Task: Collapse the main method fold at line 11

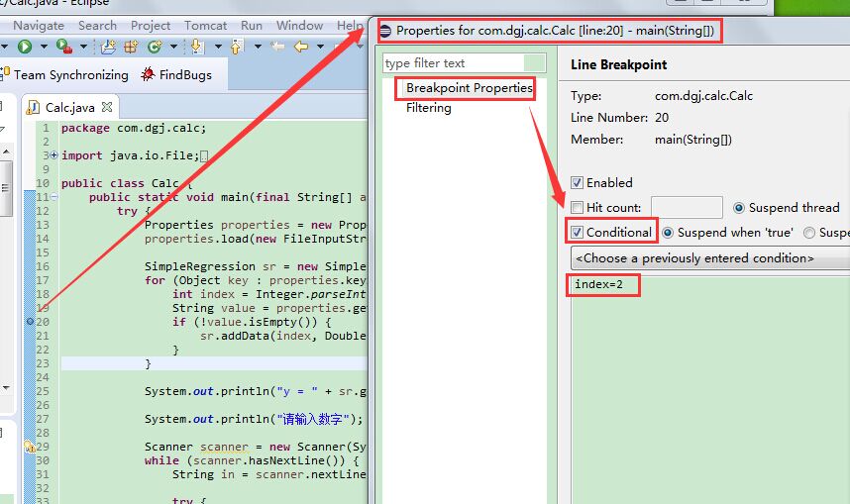Action: point(54,197)
